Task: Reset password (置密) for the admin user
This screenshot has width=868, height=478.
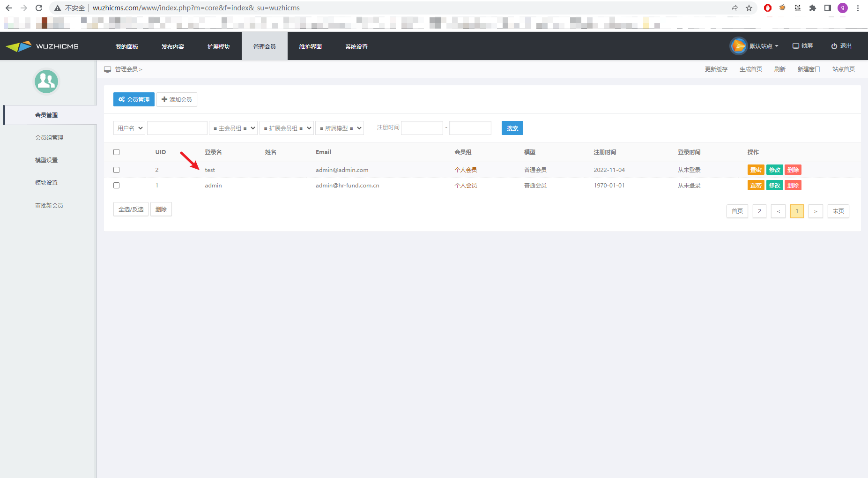Action: pos(756,185)
